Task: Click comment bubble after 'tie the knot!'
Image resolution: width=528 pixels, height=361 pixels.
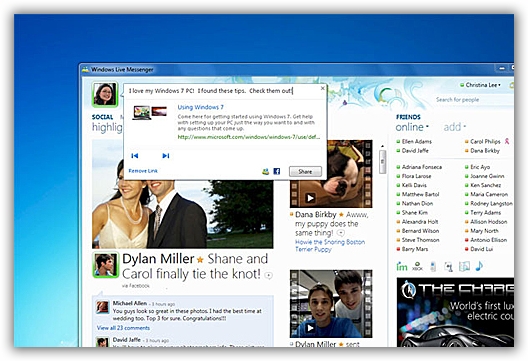Action: click(x=268, y=275)
